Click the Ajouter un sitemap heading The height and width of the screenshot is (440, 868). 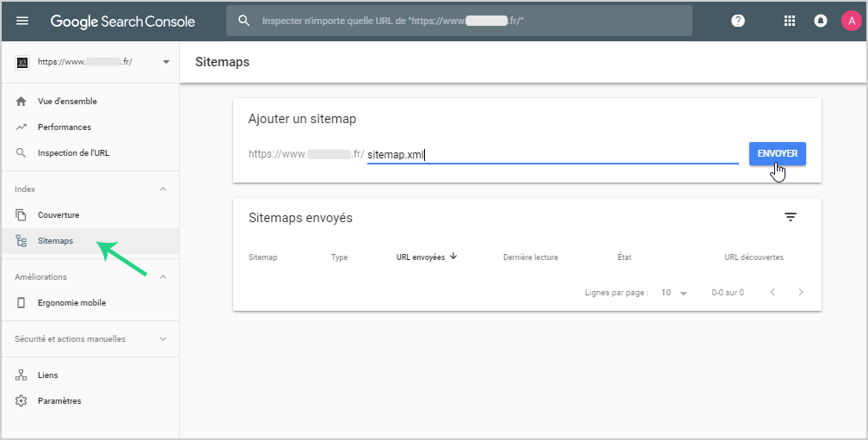pos(302,119)
